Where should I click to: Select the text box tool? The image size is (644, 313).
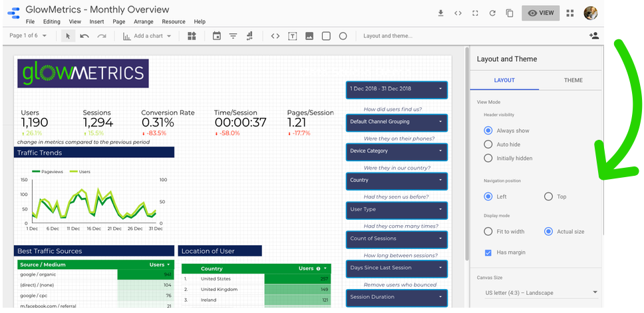point(292,36)
